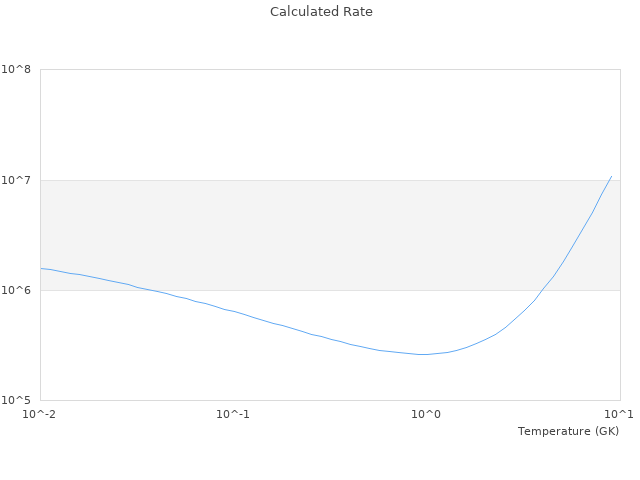The image size is (640, 480).
Task: Select the lowest point of the blue curve
Action: [x=423, y=354]
